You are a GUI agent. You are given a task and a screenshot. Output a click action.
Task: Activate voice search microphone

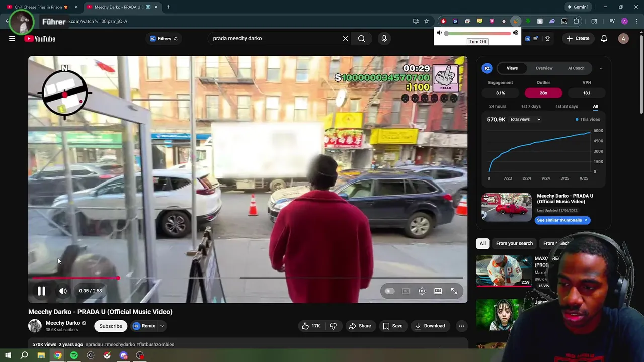(x=384, y=38)
